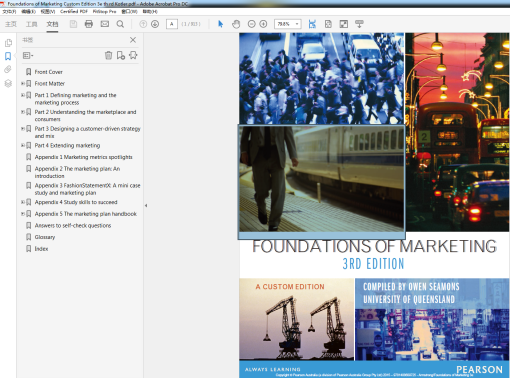Click the Print icon in toolbar
510x378 pixels.
(x=89, y=24)
